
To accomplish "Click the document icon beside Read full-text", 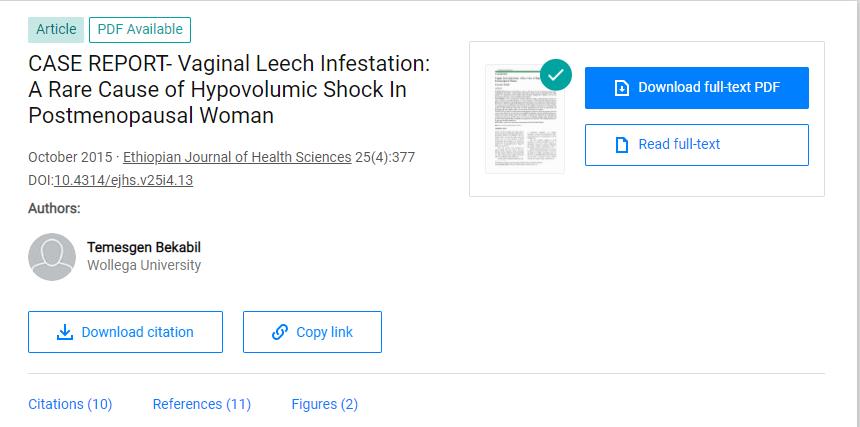I will [621, 145].
